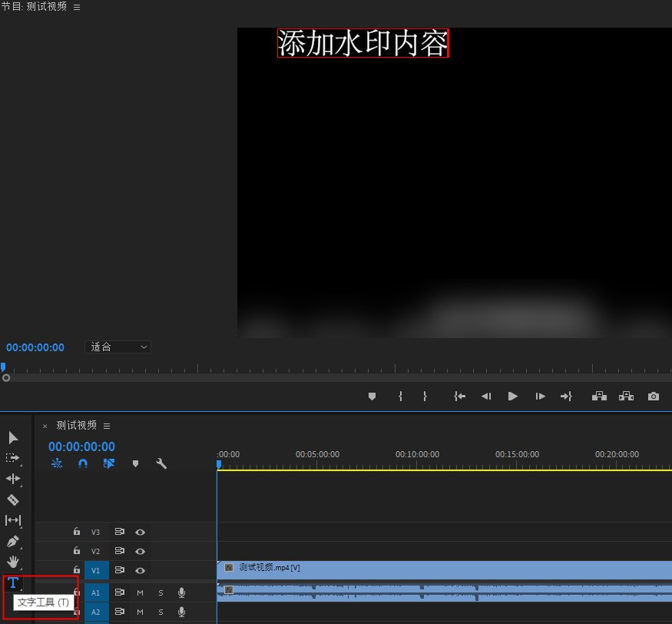Select the Ripple Edit tool
Viewport: 672px width, 624px height.
(x=13, y=479)
